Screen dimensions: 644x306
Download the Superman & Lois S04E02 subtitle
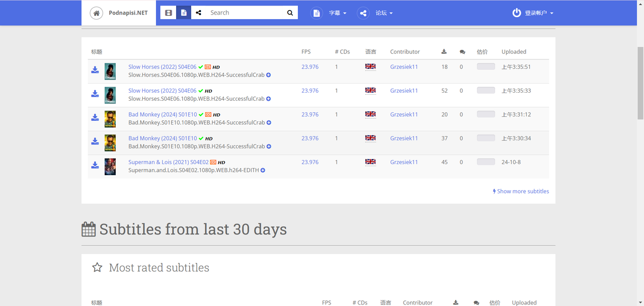pos(95,165)
